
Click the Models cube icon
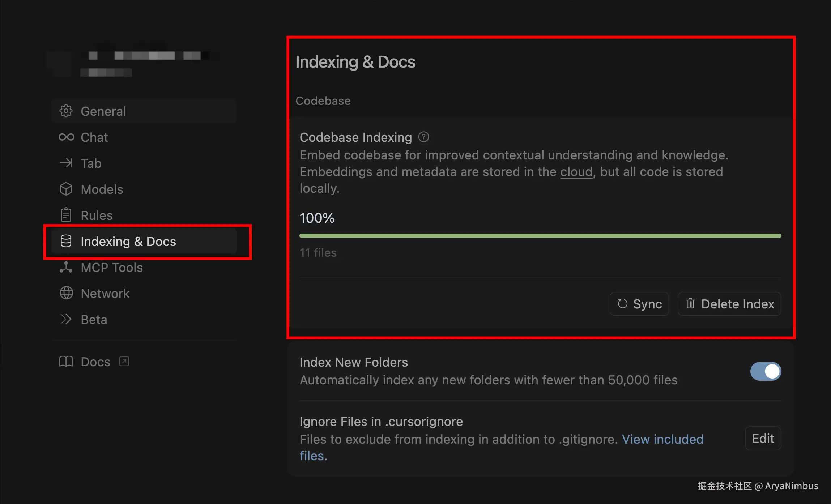(66, 189)
